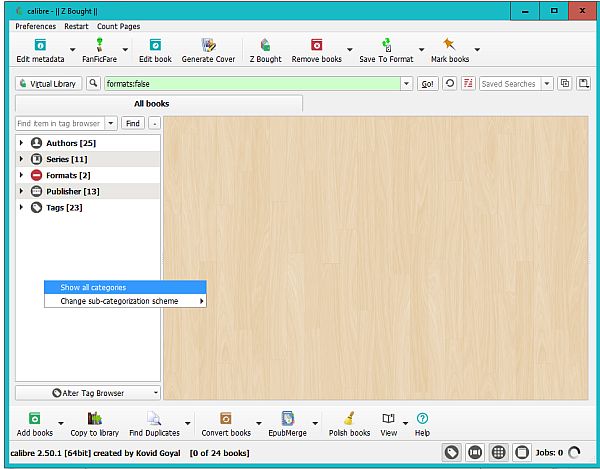
Task: Open Edit metadata tool
Action: (40, 50)
